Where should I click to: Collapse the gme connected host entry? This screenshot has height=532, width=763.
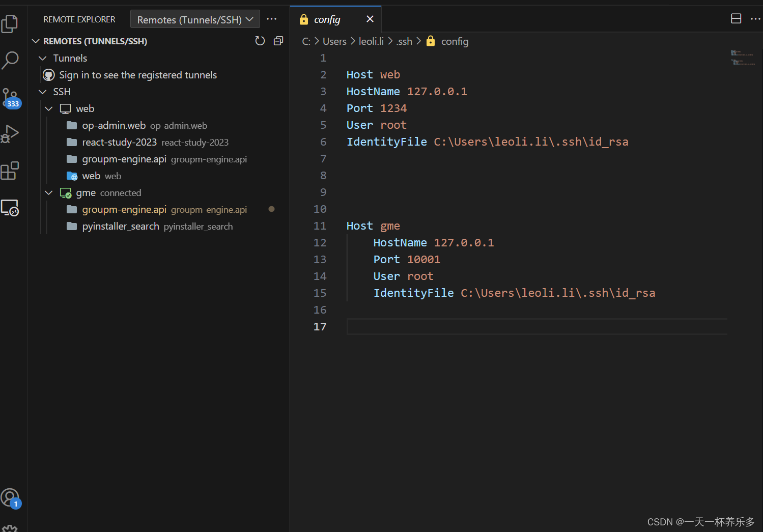(x=49, y=192)
